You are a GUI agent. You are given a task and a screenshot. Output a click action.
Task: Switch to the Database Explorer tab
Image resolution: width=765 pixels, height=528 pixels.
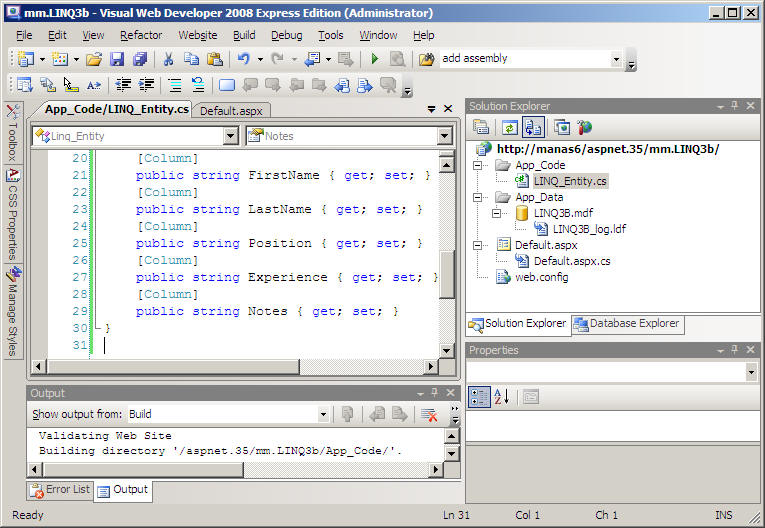click(628, 324)
